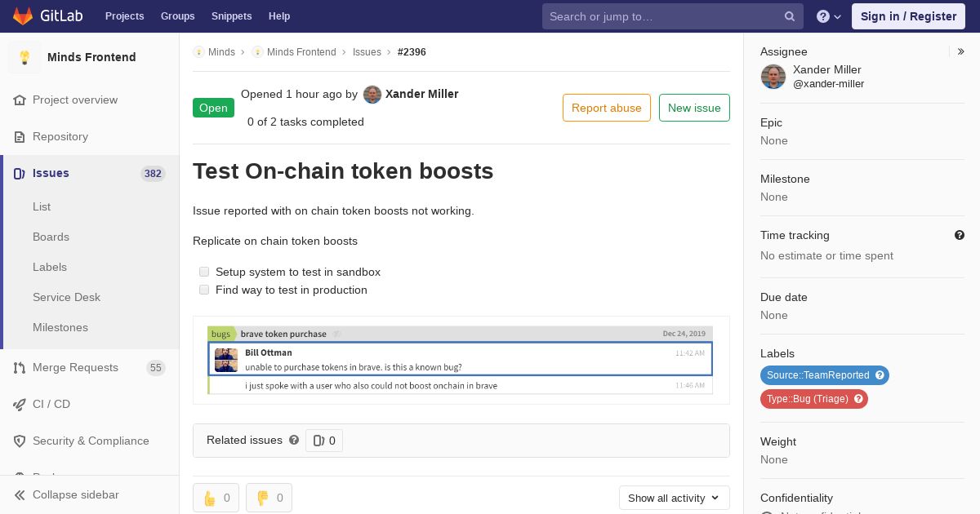Click the Merge Requests icon
980x514 pixels.
coord(20,368)
